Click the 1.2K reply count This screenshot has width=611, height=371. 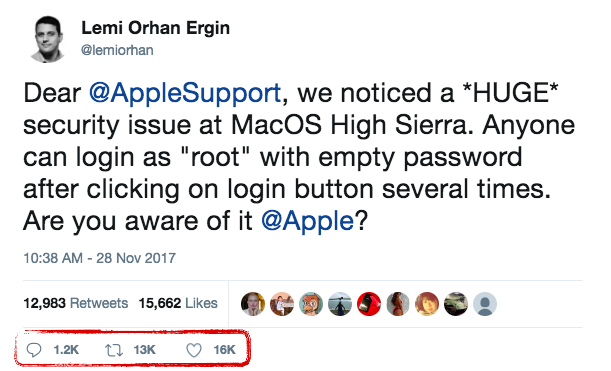[66, 350]
